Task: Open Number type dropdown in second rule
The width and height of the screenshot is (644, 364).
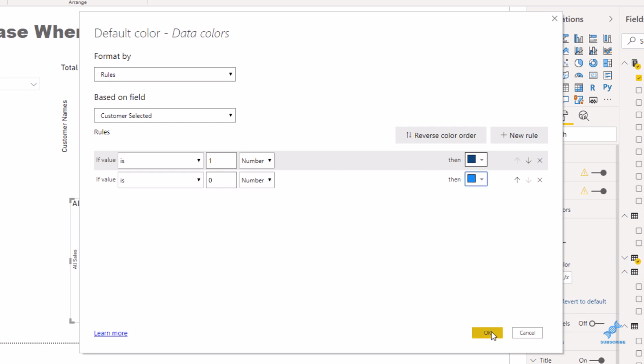Action: point(256,180)
